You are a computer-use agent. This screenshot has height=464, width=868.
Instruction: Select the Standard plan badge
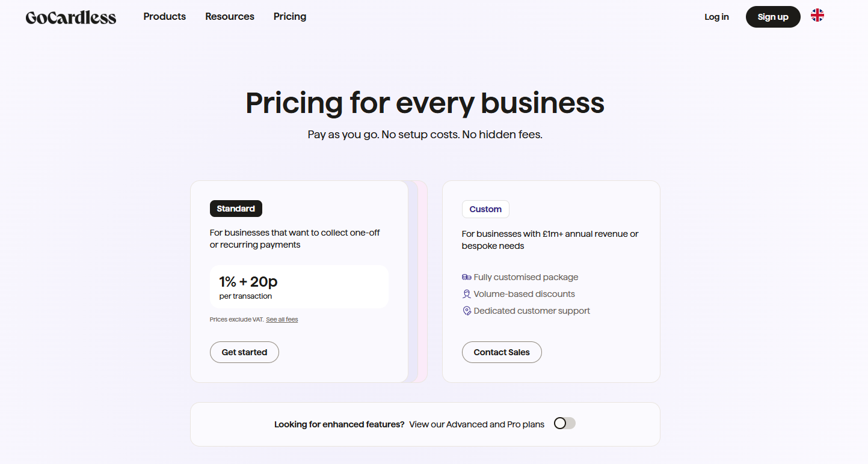point(236,209)
